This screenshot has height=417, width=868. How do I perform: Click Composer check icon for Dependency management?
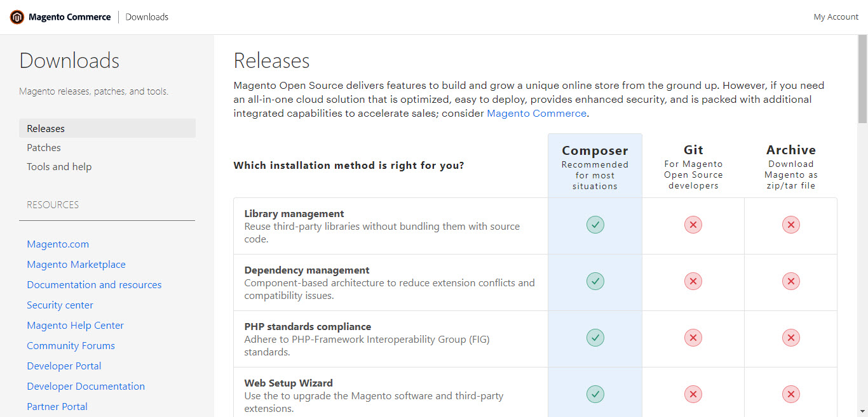point(595,281)
